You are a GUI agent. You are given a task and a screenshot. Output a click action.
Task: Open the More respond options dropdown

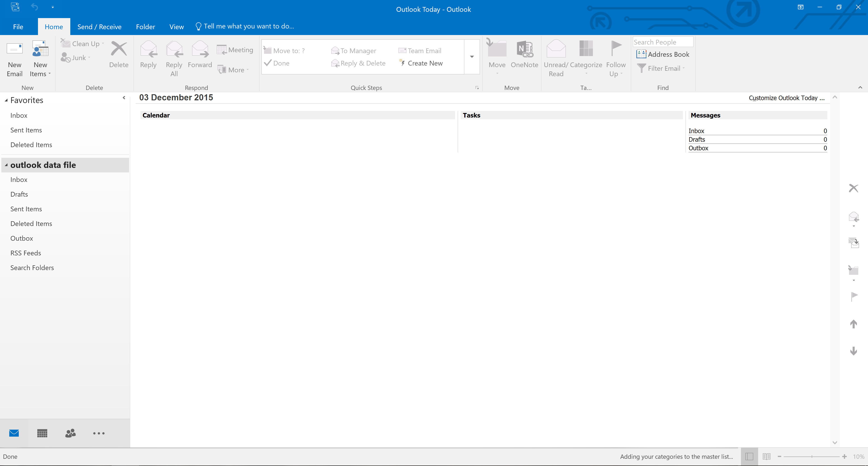click(233, 70)
